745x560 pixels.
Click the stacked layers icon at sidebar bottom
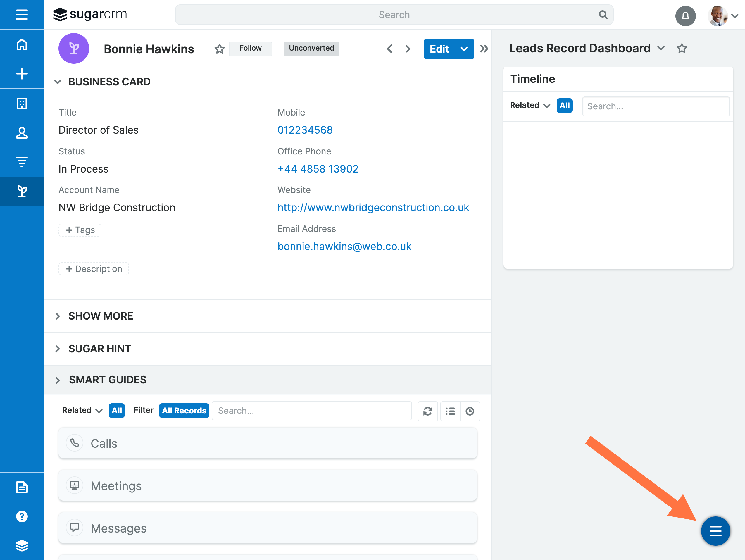point(22,545)
